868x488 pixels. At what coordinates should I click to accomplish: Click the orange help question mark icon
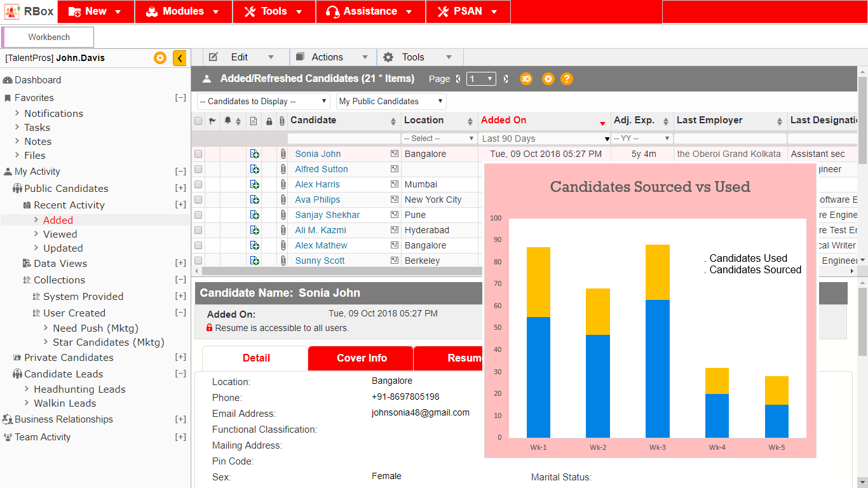pos(567,79)
